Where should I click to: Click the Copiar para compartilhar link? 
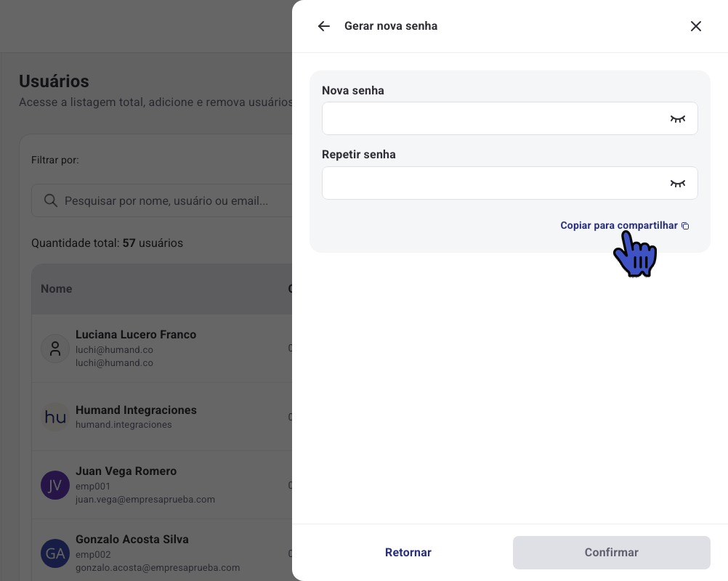[x=618, y=226]
